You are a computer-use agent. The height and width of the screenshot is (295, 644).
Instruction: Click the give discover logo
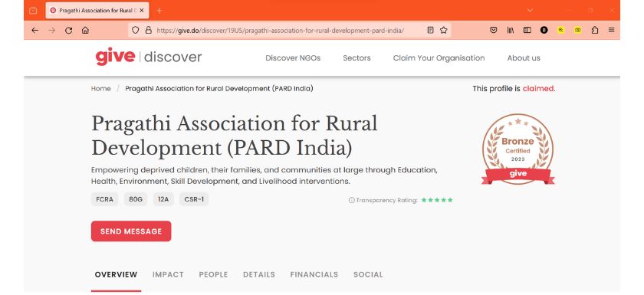tap(149, 57)
